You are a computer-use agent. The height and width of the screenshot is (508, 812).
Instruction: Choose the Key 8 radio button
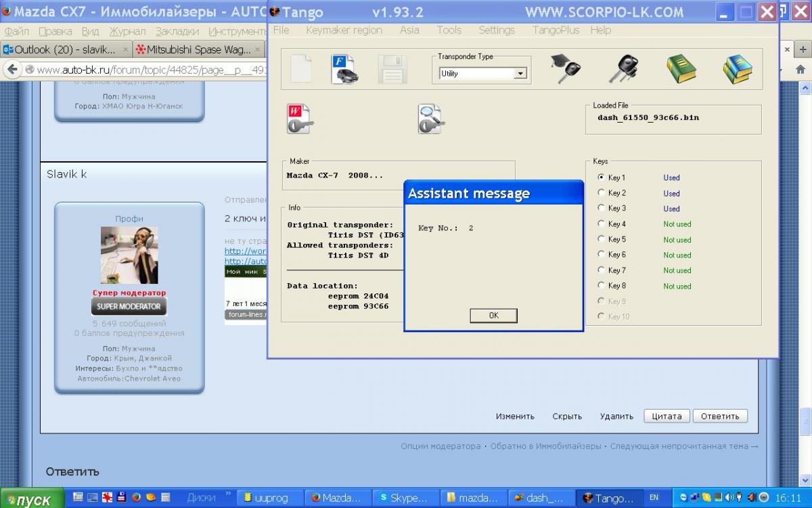601,286
